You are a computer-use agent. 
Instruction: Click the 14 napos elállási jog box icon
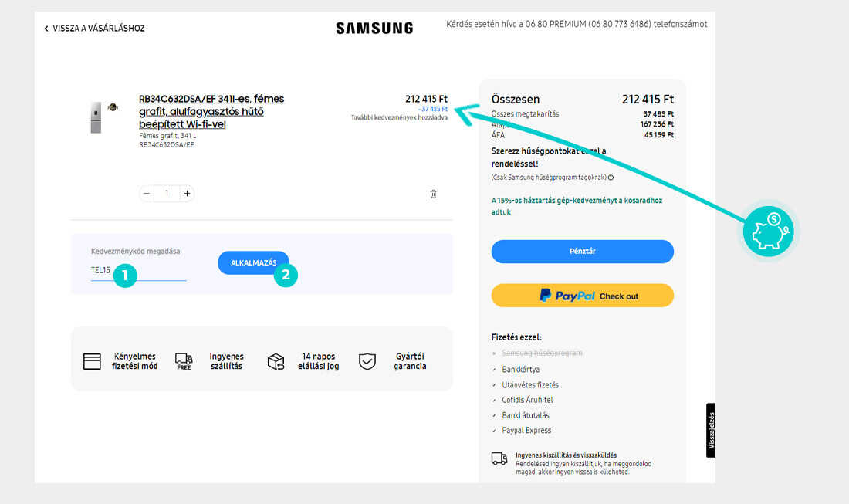[276, 361]
